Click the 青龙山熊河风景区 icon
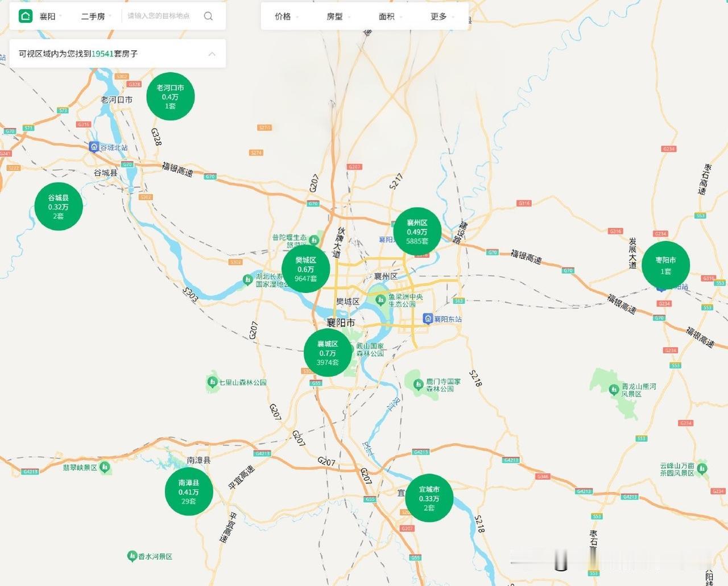The width and height of the screenshot is (728, 586). (x=614, y=390)
